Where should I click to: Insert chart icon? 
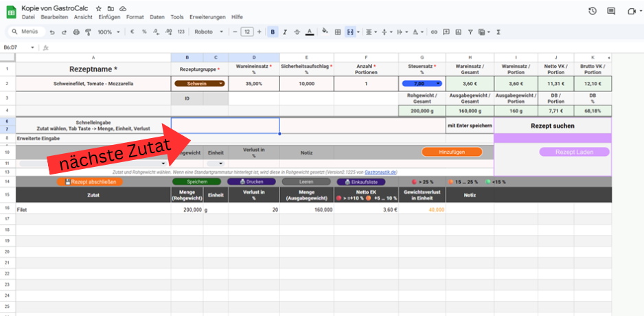point(459,32)
